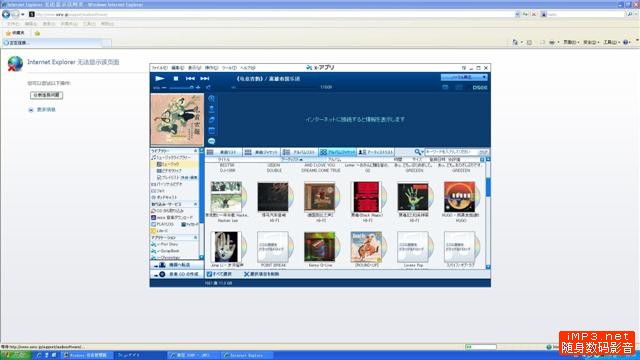Start playback with the play button

[160, 78]
